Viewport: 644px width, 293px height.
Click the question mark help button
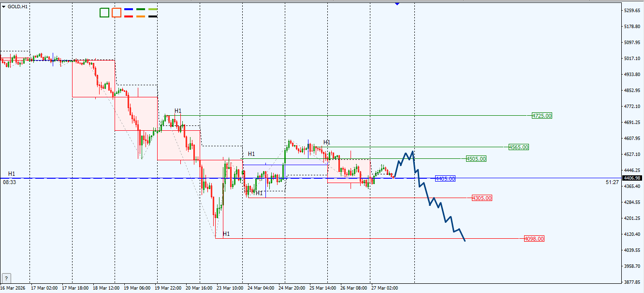(6, 278)
